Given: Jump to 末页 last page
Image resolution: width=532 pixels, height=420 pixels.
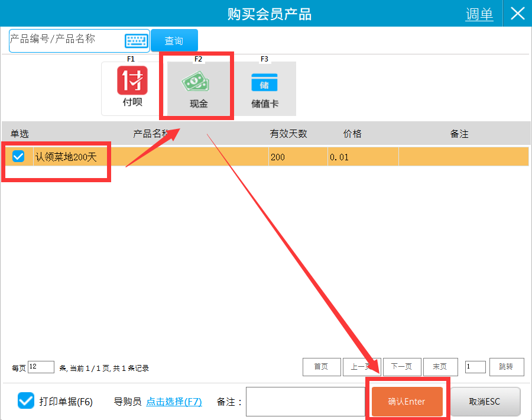Looking at the screenshot, I should coord(440,367).
